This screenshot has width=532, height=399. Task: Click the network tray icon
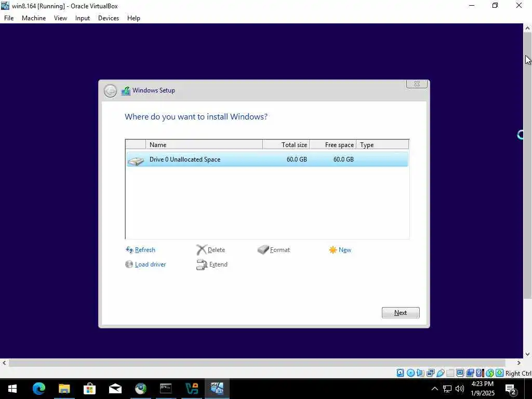click(x=447, y=389)
